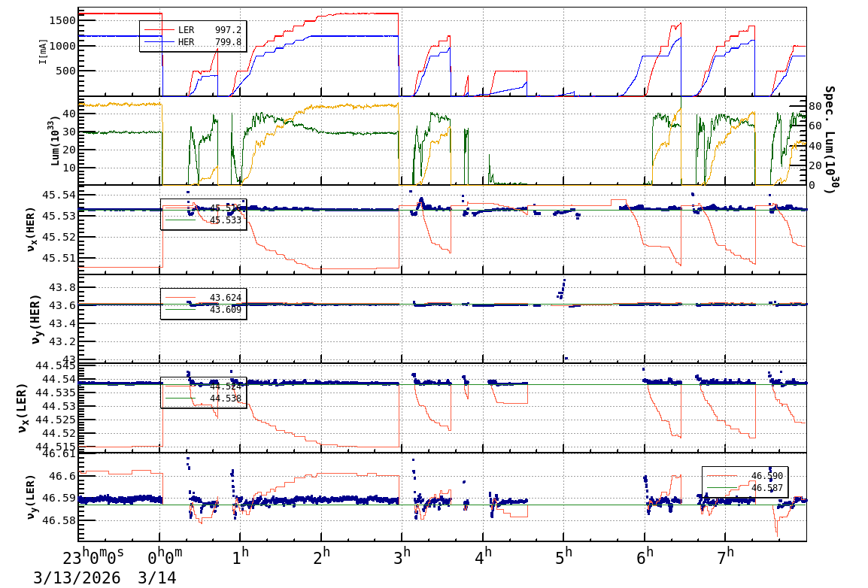Click the 3/13/2026 date label

click(x=77, y=578)
